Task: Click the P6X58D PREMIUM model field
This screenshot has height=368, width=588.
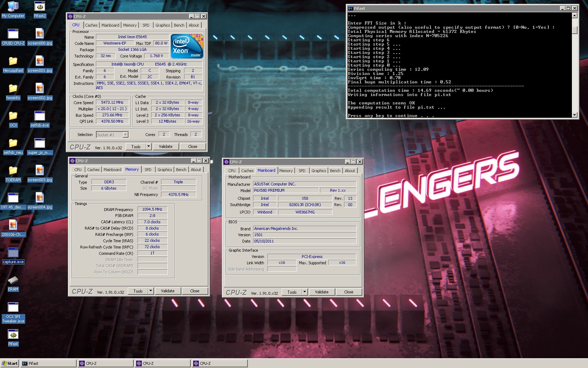Action: click(x=286, y=190)
